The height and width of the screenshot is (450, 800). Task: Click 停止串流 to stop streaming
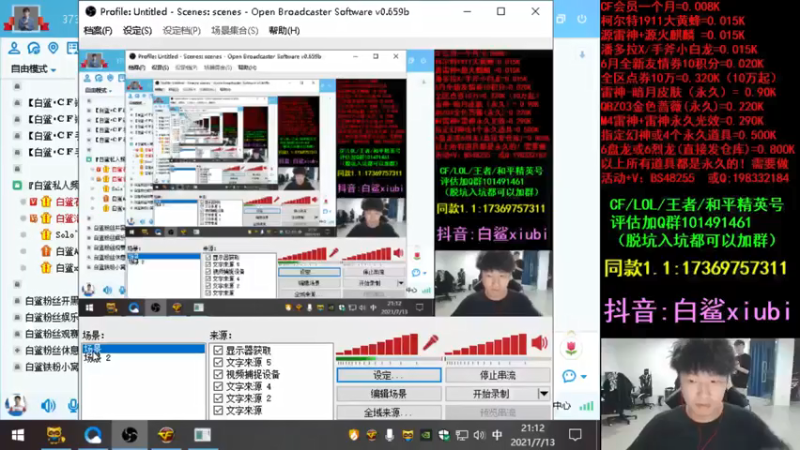[497, 375]
